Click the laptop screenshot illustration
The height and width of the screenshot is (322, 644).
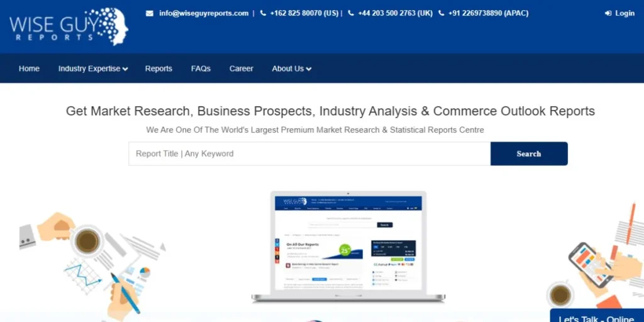tap(348, 246)
